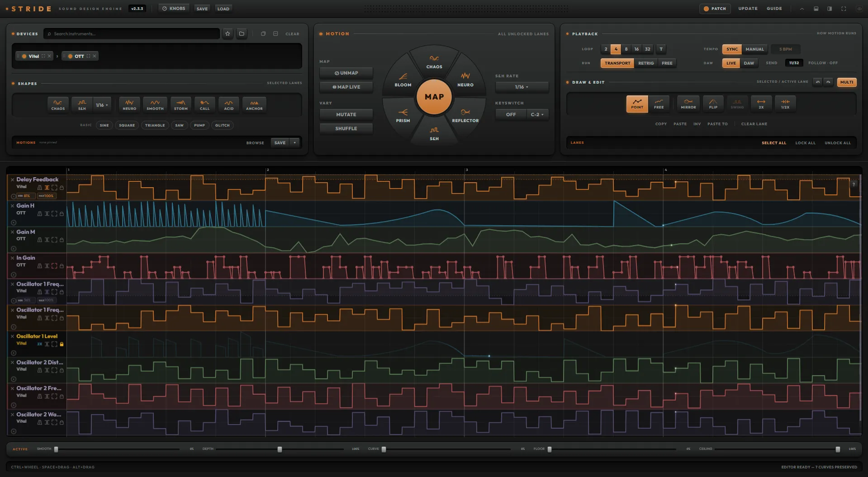Screen dimensions: 868x477
Task: Open the keyswitch C-2 note dropdown
Action: (537, 114)
